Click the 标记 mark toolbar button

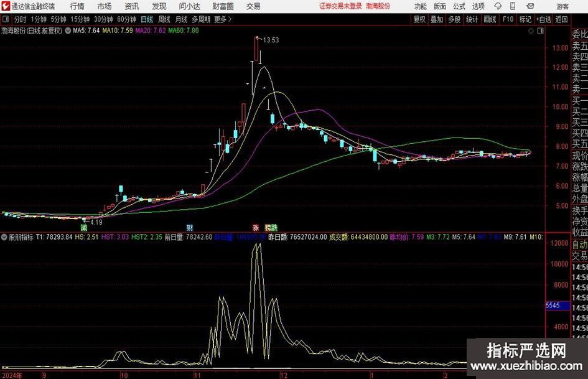coord(525,19)
